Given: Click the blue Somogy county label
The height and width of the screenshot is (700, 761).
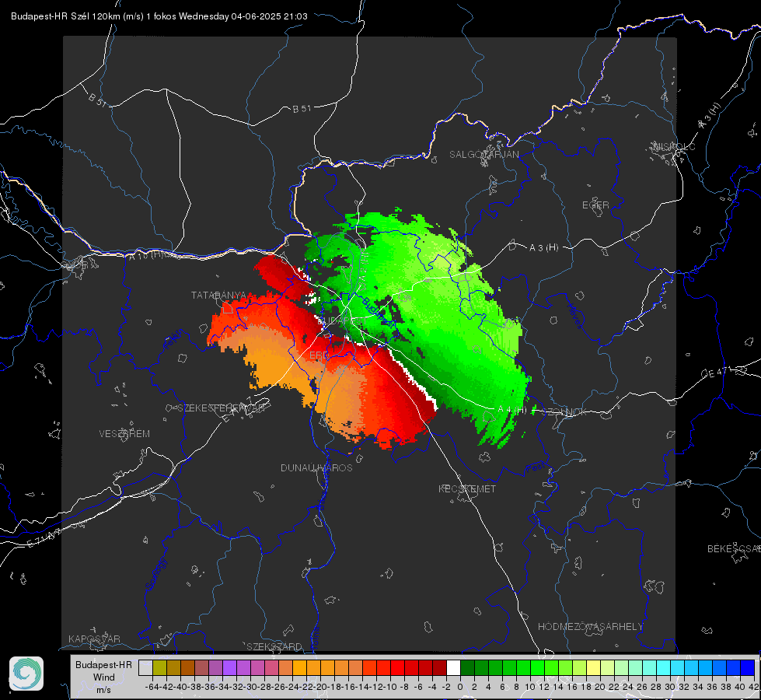Looking at the screenshot, I should tap(155, 575).
